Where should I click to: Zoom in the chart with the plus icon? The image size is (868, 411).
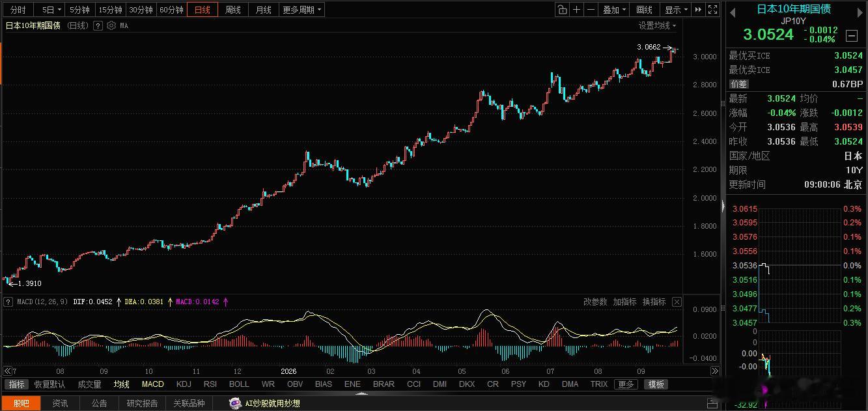(x=576, y=10)
